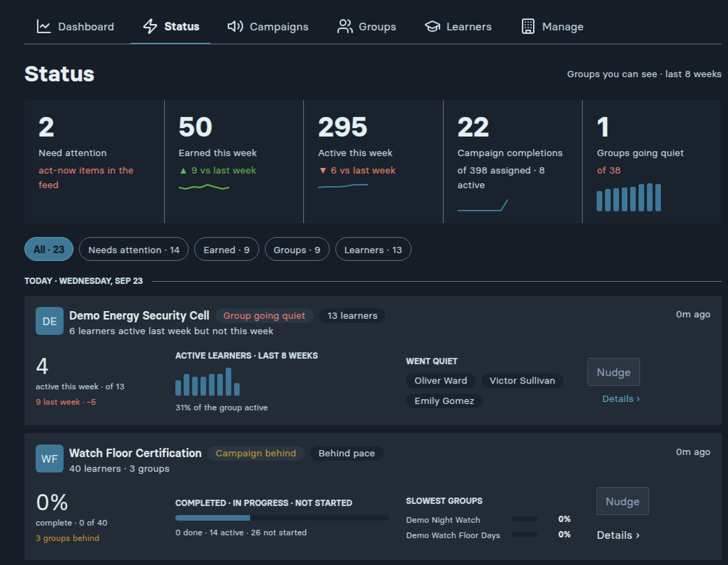Image resolution: width=728 pixels, height=565 pixels.
Task: Click the Earned this week stat card
Action: coord(234,162)
